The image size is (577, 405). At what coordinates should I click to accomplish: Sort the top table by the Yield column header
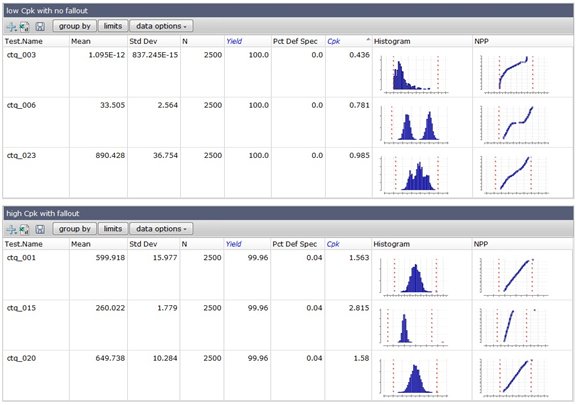point(234,41)
